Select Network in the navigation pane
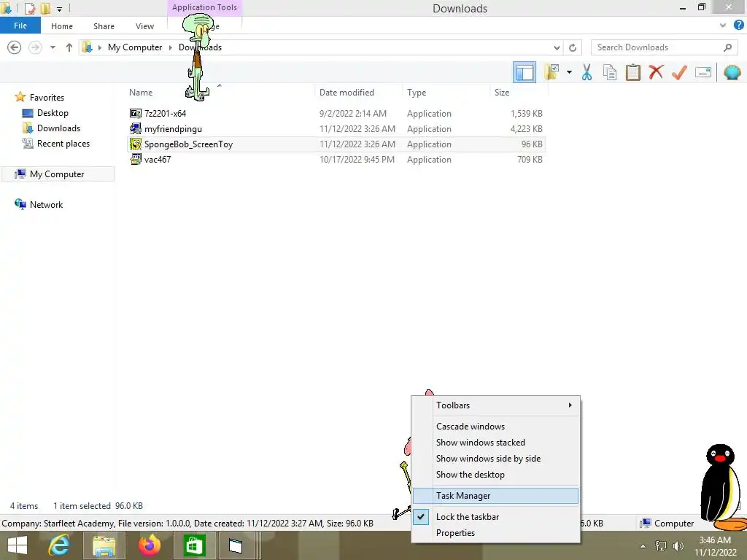Viewport: 747px width, 560px height. pos(46,204)
